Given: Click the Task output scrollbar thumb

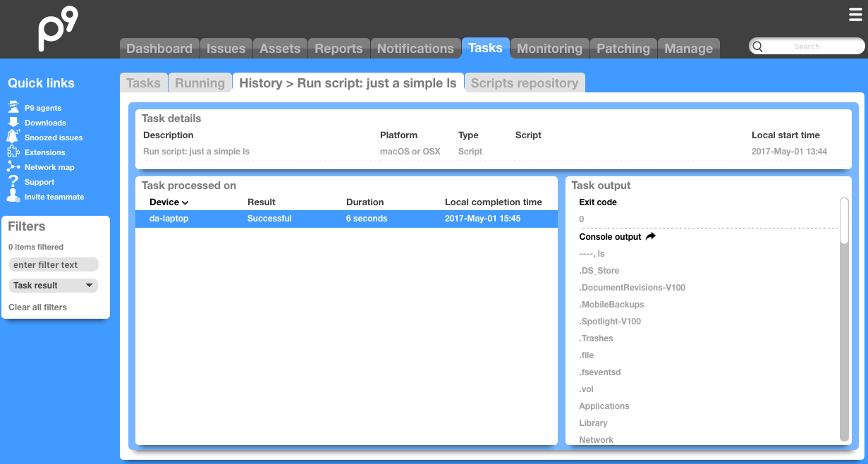Looking at the screenshot, I should 844,221.
